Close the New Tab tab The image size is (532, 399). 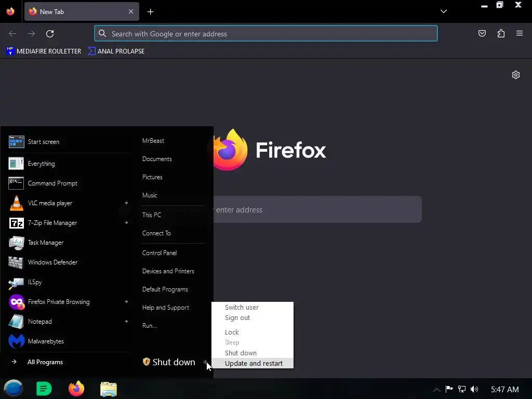pos(130,11)
